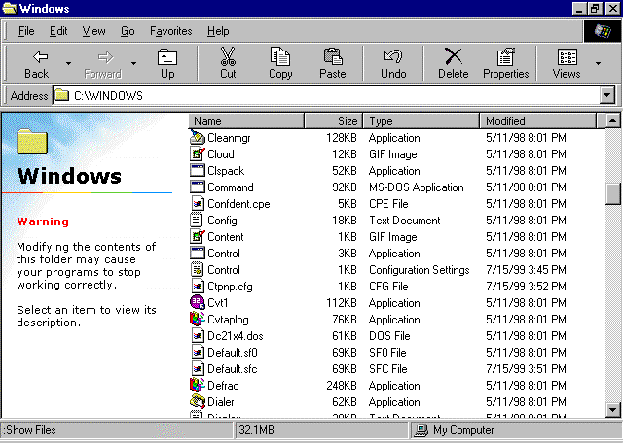Screen dimensions: 623x443
Task: Open the Favorites menu
Action: [171, 31]
